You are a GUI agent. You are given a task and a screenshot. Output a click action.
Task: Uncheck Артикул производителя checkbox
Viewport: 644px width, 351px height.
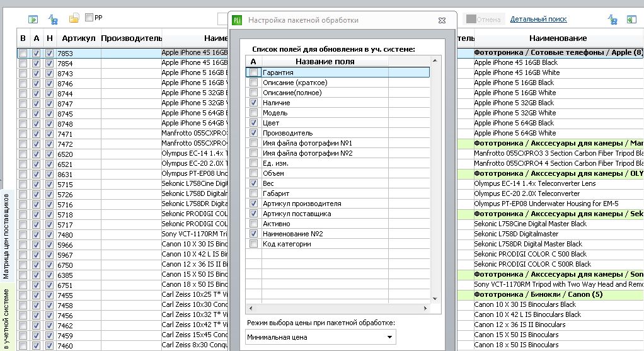click(254, 203)
